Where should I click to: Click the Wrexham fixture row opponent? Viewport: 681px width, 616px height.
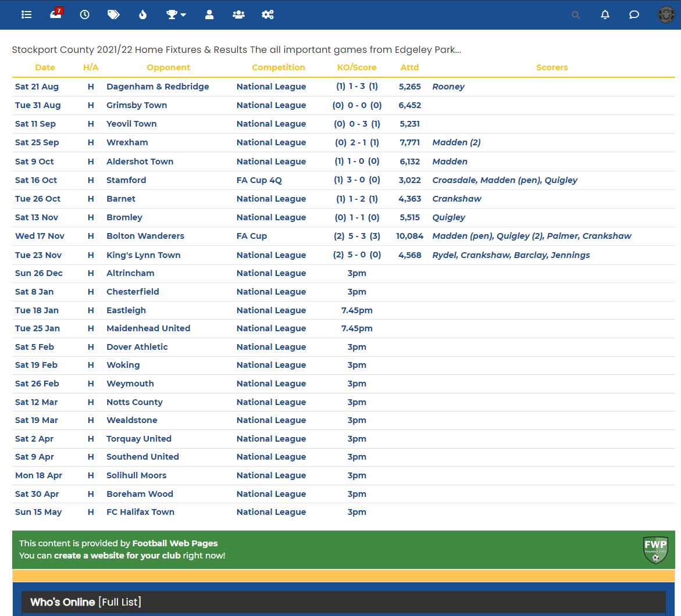tap(127, 142)
